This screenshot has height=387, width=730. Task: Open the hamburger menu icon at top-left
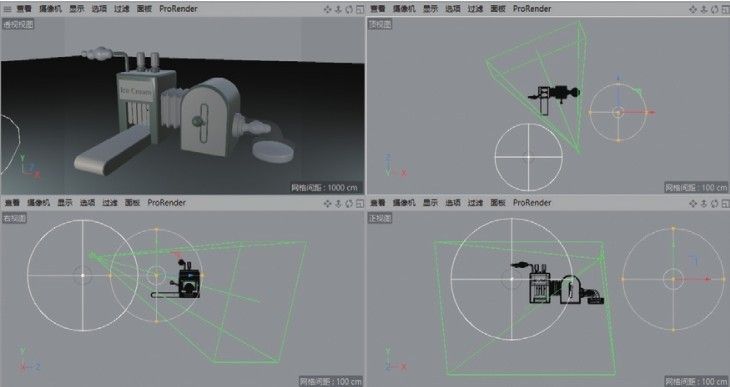point(7,9)
